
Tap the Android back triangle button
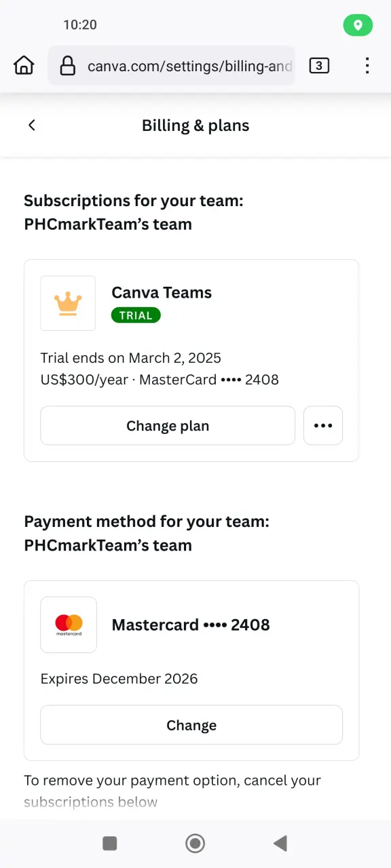pos(280,843)
